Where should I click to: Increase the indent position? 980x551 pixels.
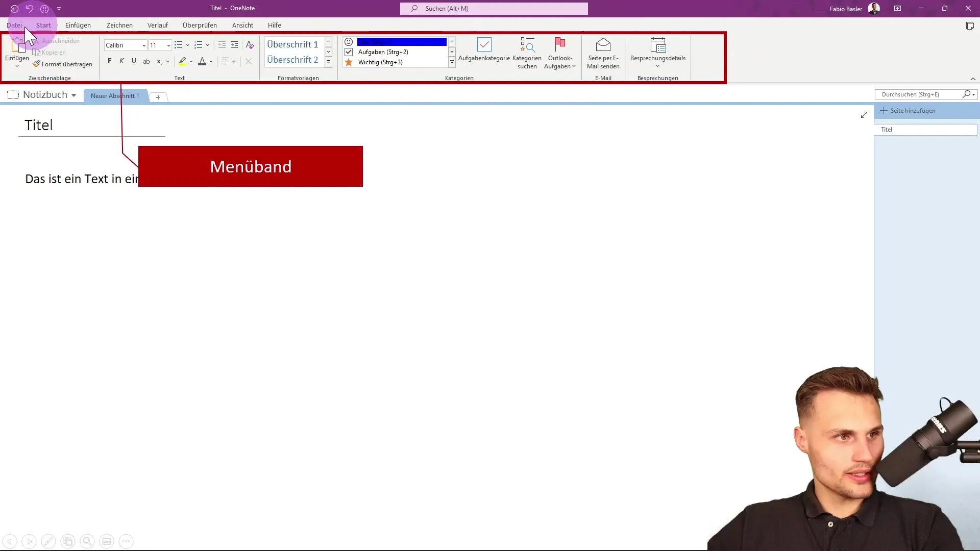(x=234, y=45)
